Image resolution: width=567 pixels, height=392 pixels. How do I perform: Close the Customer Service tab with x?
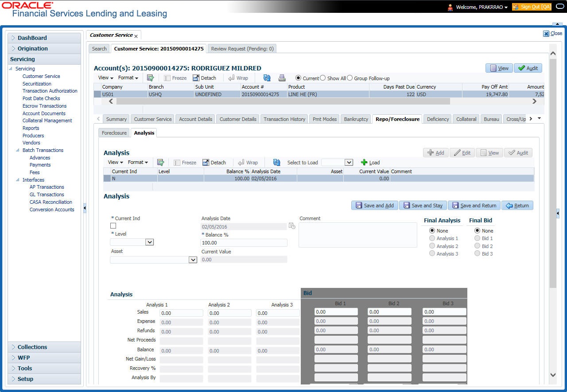[x=136, y=36]
